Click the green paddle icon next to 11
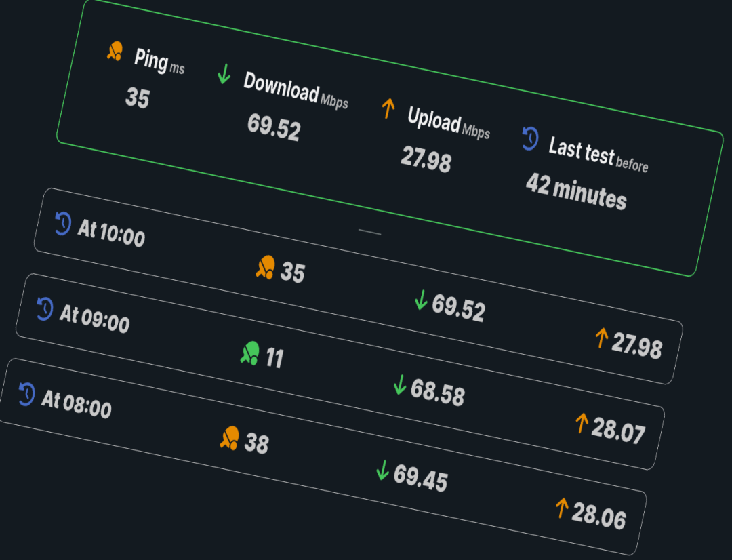 pyautogui.click(x=249, y=353)
